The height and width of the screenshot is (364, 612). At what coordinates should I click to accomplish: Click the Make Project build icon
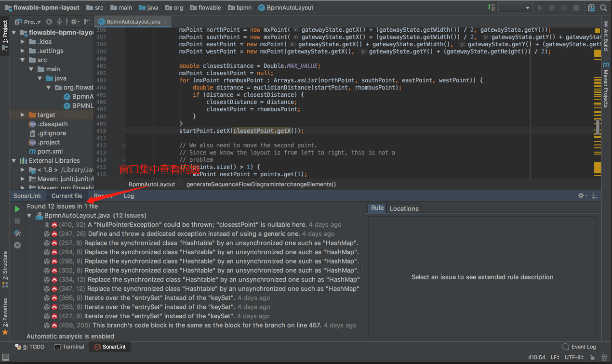tap(491, 8)
